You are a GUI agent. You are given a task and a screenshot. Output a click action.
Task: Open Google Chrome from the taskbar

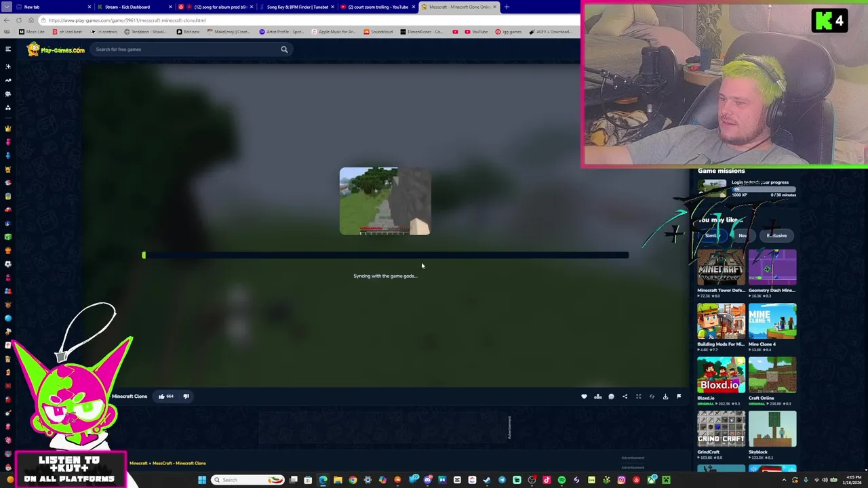[353, 480]
